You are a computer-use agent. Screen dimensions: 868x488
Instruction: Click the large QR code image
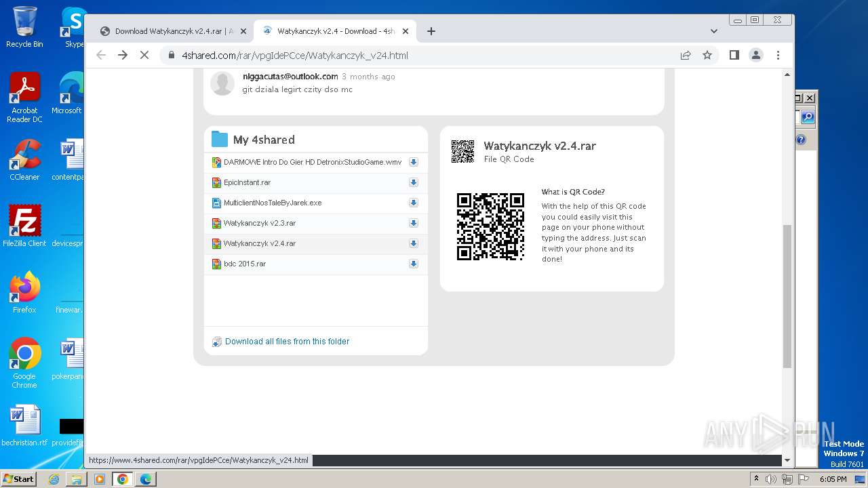tap(490, 226)
